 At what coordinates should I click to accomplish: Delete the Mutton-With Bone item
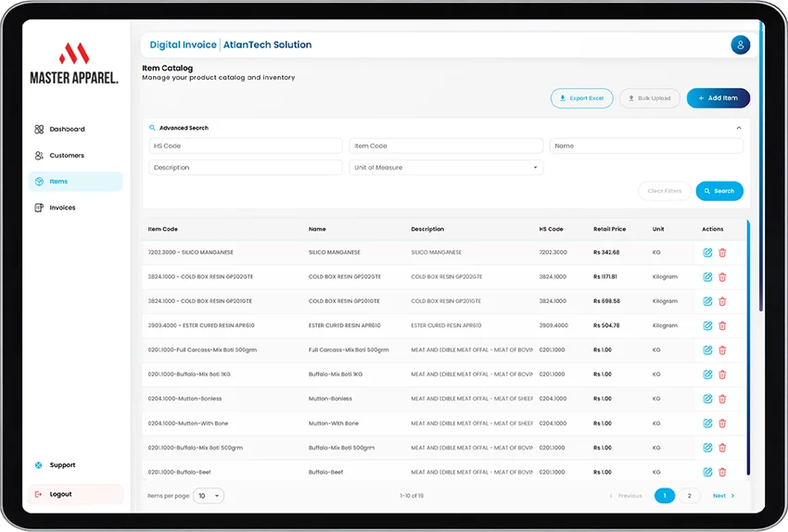[x=722, y=424]
